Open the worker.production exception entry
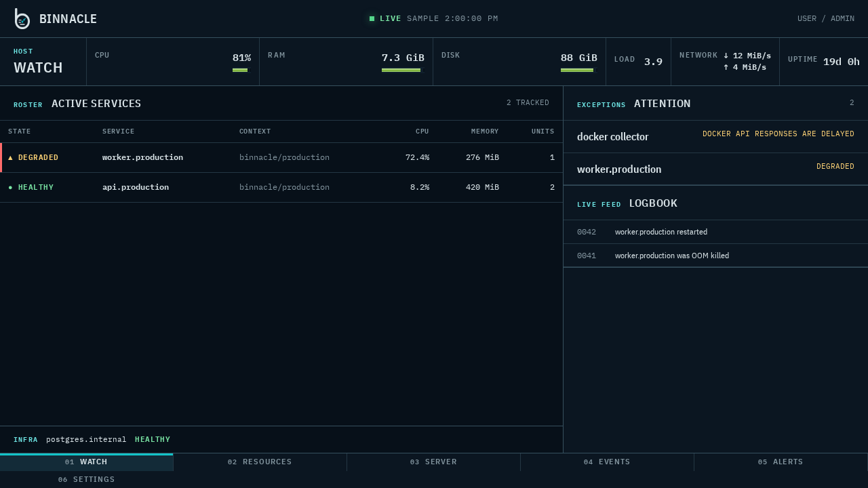 [x=715, y=169]
